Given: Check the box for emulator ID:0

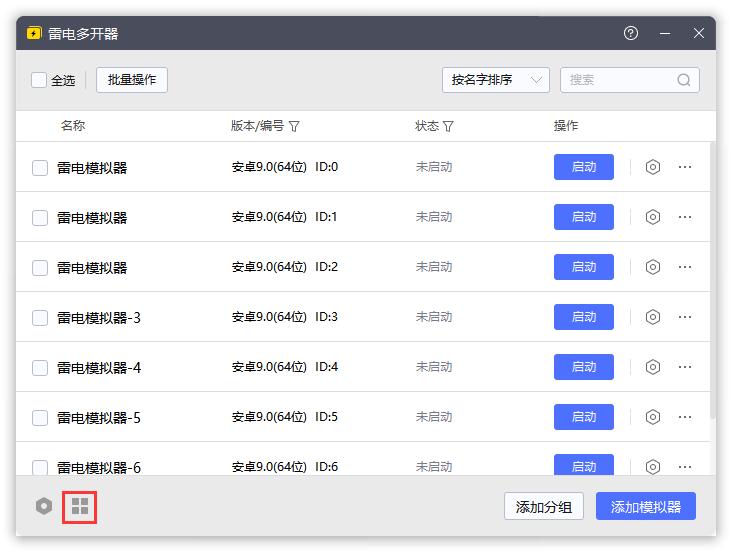Looking at the screenshot, I should 40,168.
